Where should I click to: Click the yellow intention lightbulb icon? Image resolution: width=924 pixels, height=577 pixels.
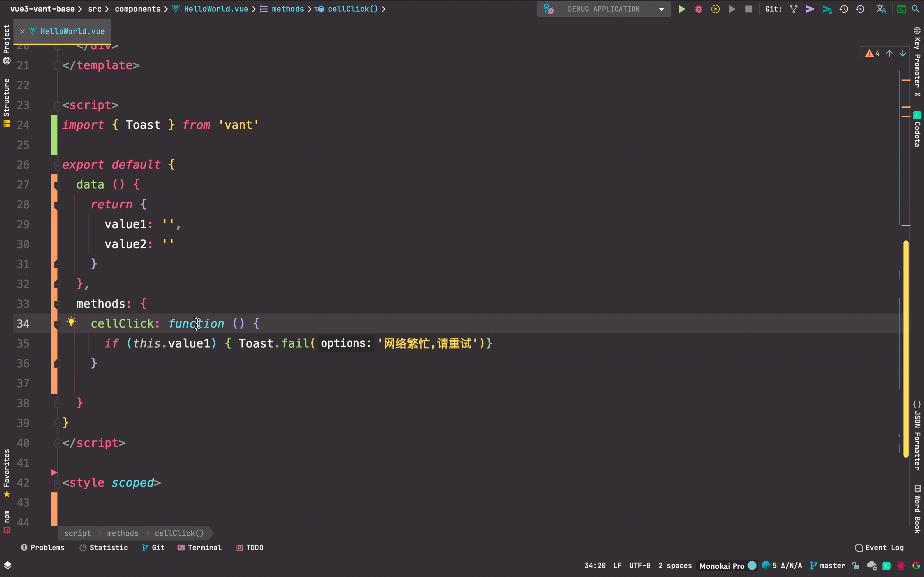click(71, 322)
